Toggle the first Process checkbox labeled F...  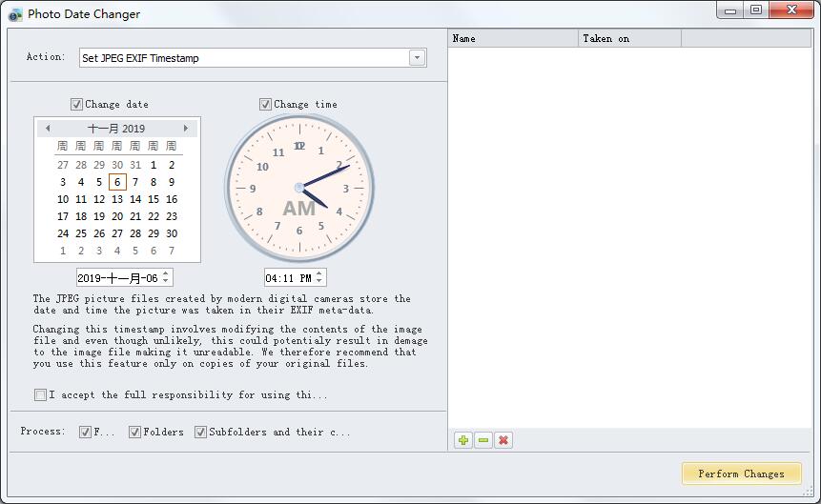click(85, 432)
